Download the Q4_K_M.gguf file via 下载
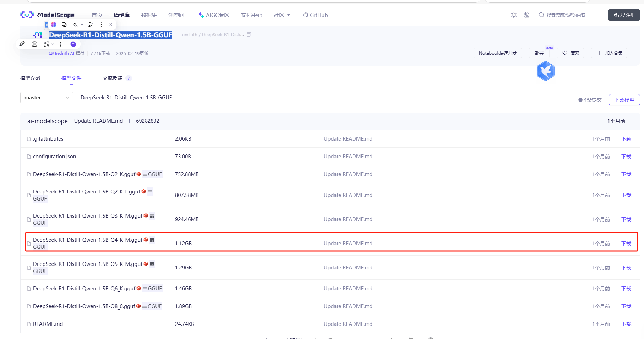The width and height of the screenshot is (644, 339). click(x=626, y=244)
